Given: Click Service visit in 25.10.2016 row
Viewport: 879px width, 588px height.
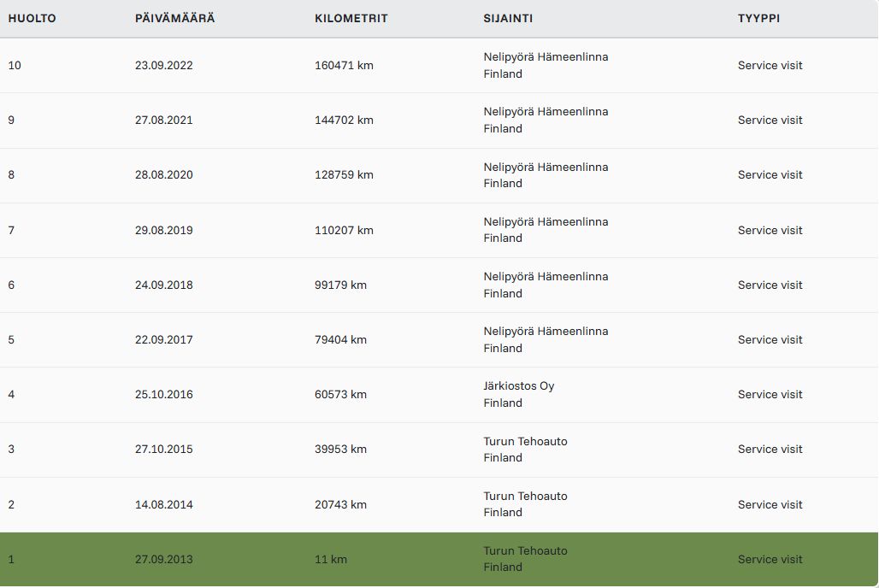Looking at the screenshot, I should point(770,395).
